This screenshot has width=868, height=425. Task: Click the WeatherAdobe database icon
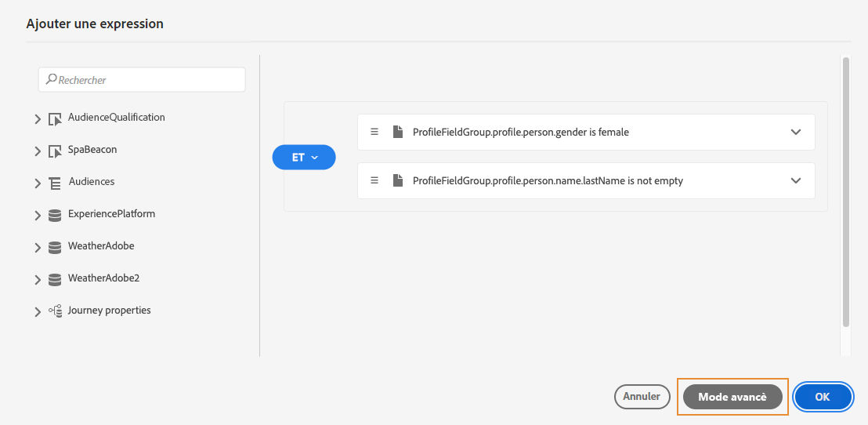[x=55, y=247]
